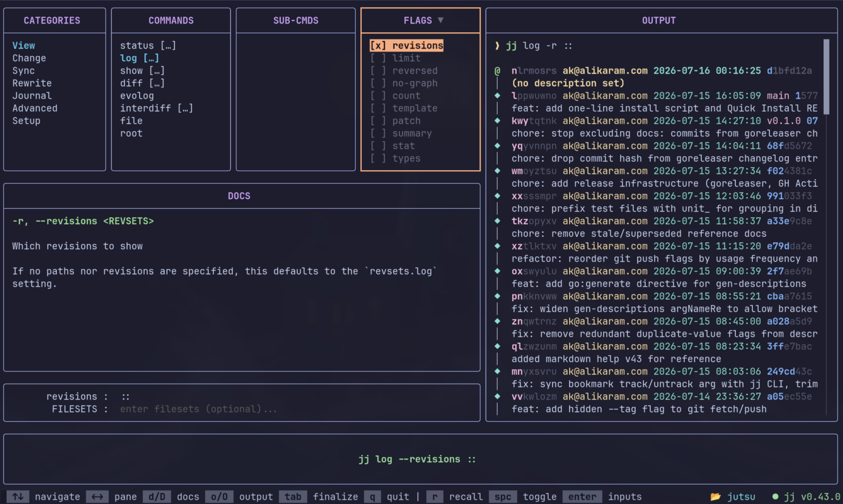The height and width of the screenshot is (504, 843).
Task: Click the diamond node for commit xxsssmpr
Action: point(497,196)
